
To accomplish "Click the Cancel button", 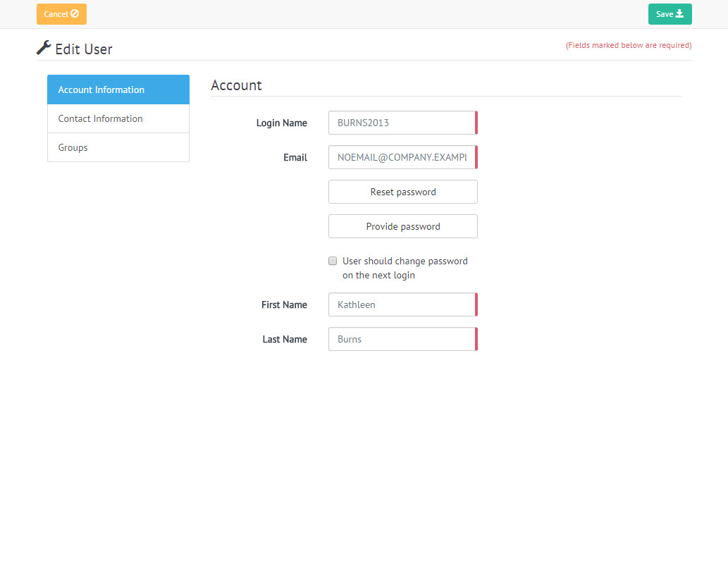I will point(61,14).
